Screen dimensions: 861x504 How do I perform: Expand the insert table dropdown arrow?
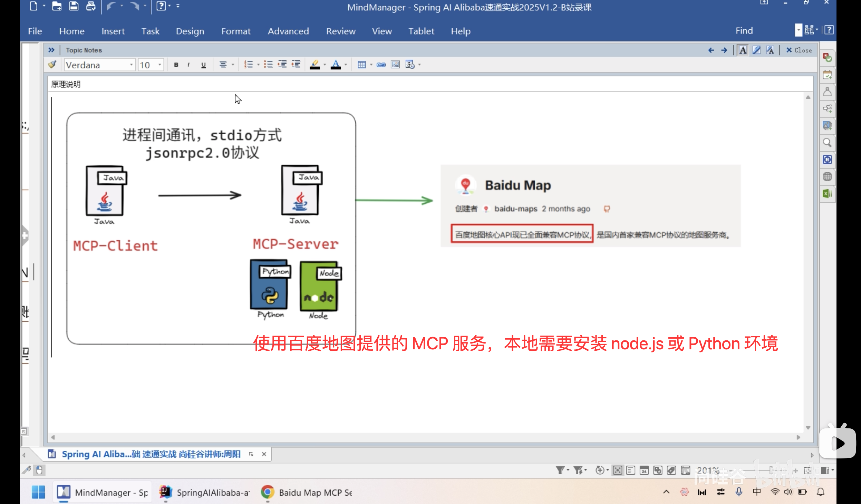click(371, 65)
